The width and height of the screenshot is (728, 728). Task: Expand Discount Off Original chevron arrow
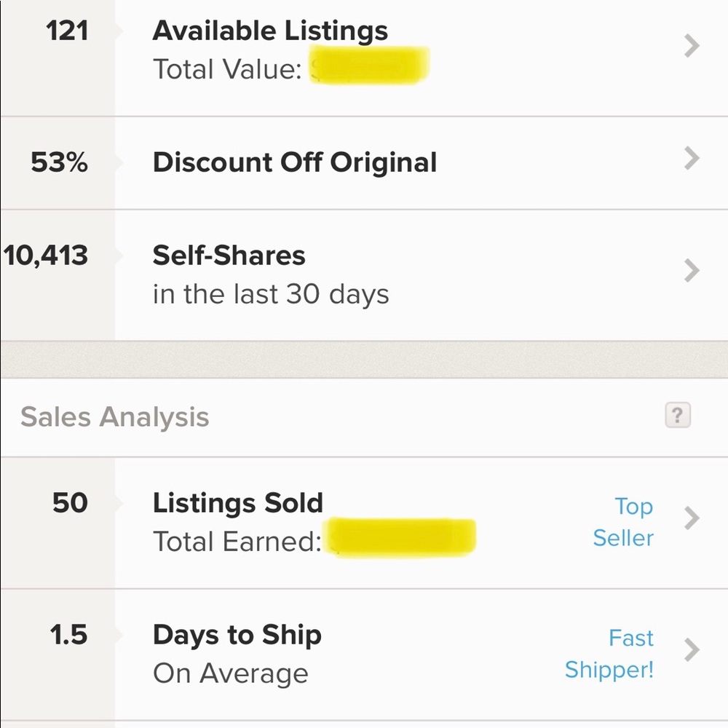[692, 158]
